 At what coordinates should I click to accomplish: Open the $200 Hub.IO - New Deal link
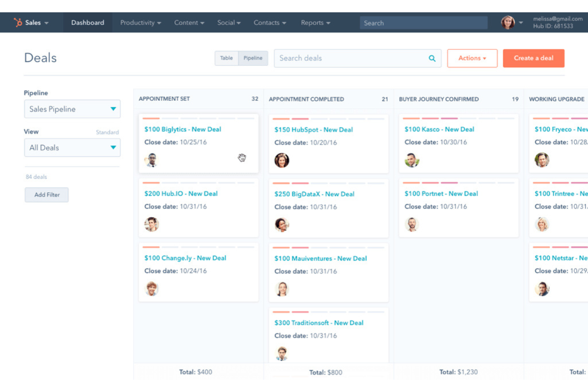(x=181, y=193)
